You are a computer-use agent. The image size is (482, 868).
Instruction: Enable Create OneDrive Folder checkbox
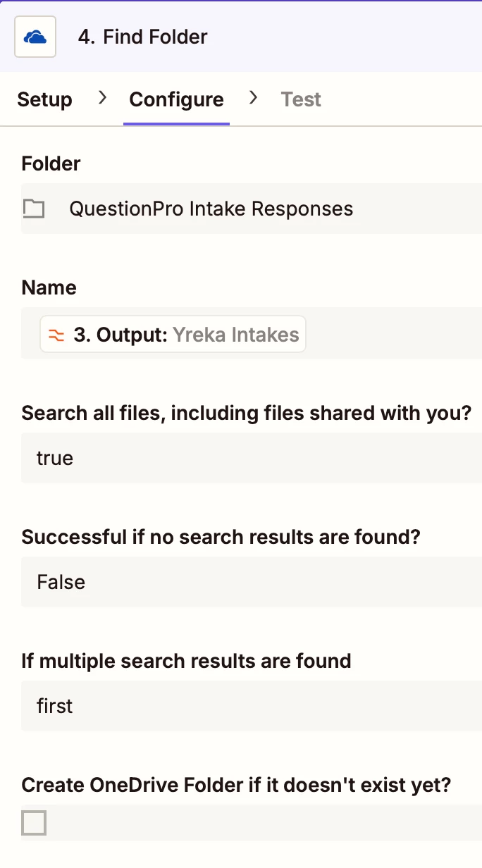[34, 823]
